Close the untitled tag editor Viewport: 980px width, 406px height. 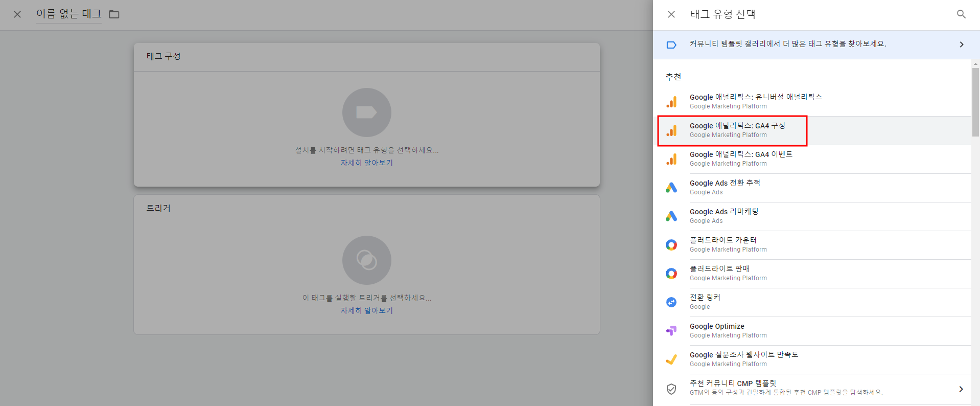(17, 14)
